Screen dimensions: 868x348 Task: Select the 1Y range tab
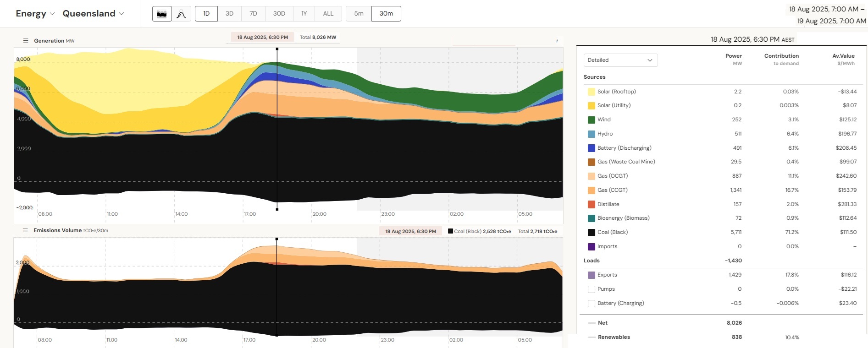click(304, 14)
